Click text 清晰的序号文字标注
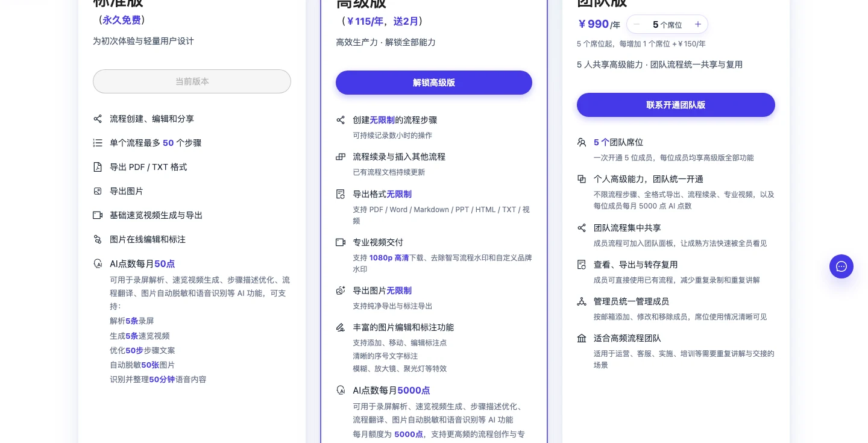Image resolution: width=868 pixels, height=443 pixels. click(x=385, y=356)
